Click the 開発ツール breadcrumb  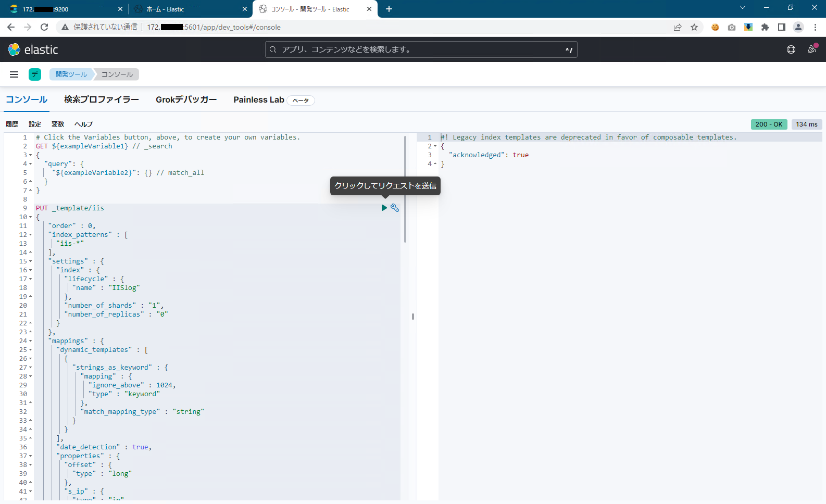71,74
